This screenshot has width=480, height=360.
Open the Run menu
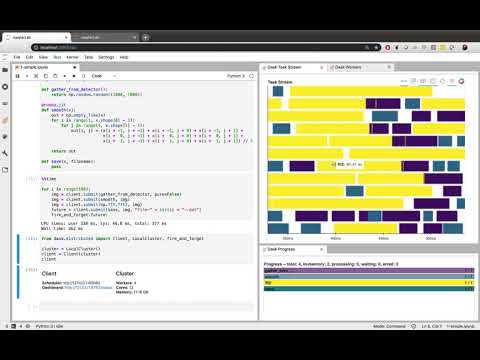[57, 57]
